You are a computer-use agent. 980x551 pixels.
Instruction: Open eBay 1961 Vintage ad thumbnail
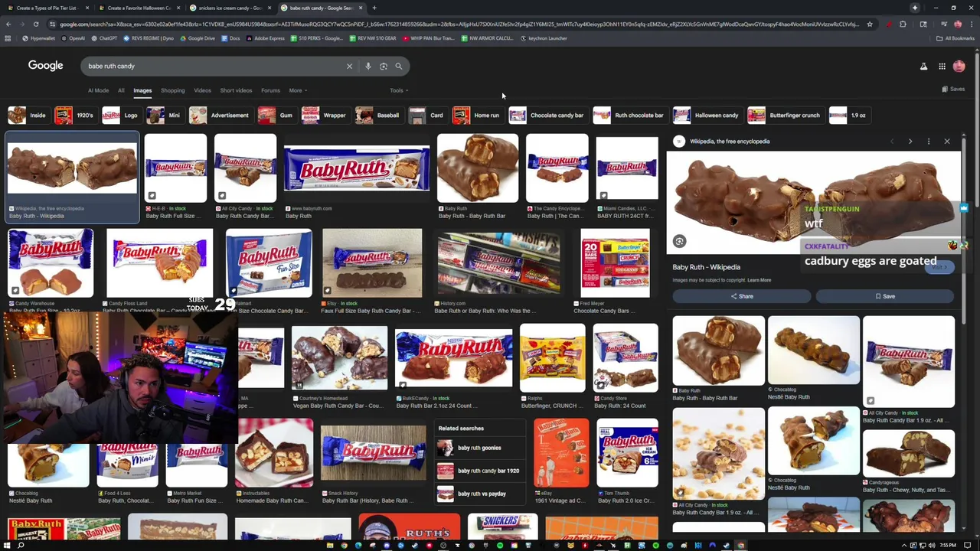(x=561, y=453)
